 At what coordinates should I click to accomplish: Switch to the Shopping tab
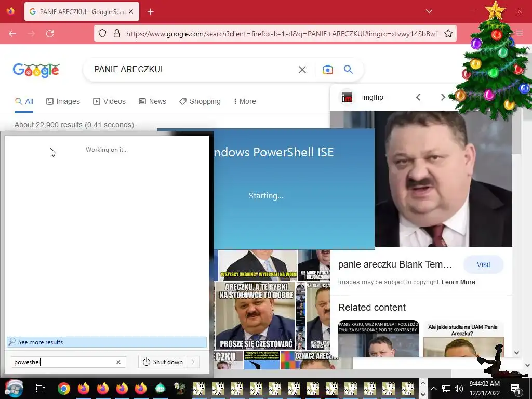click(x=200, y=101)
